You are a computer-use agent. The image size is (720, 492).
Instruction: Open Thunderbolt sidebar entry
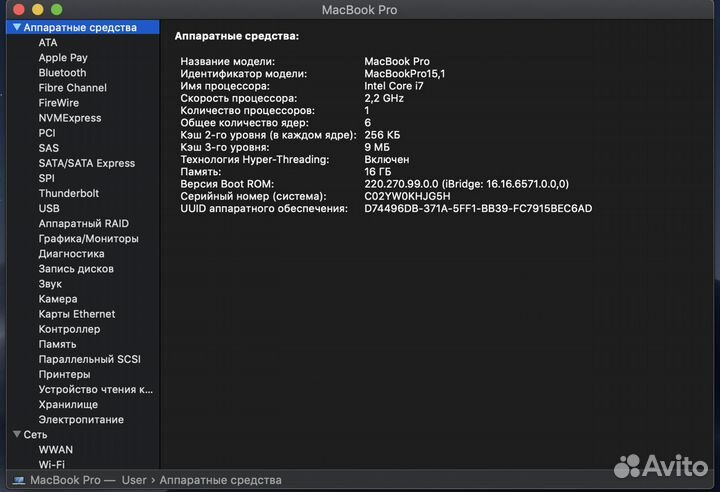69,193
